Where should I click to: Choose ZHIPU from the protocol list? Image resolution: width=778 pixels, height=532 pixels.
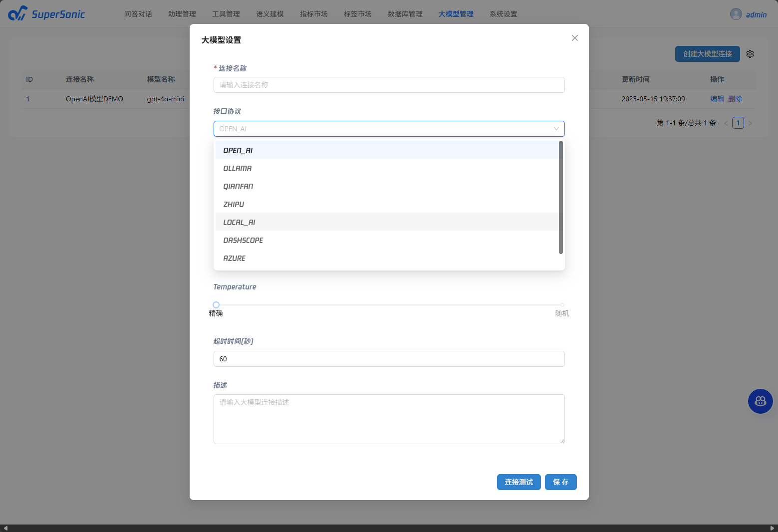387,204
